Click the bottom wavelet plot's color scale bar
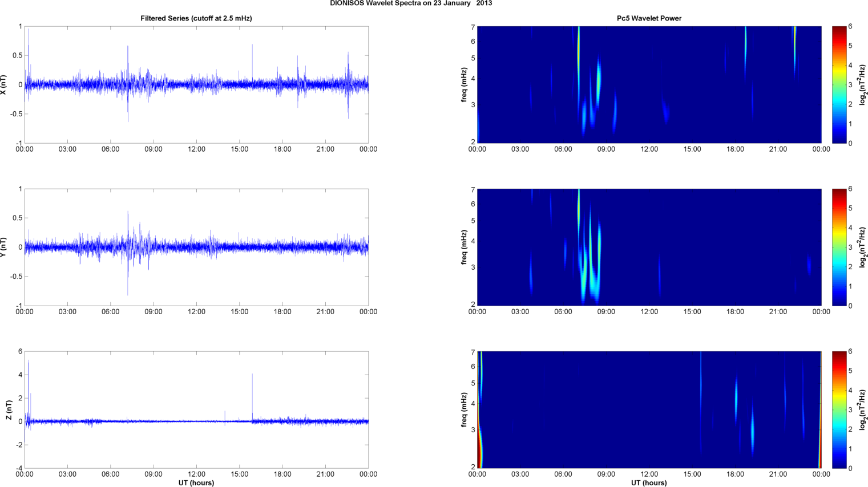The width and height of the screenshot is (868, 487). point(839,409)
